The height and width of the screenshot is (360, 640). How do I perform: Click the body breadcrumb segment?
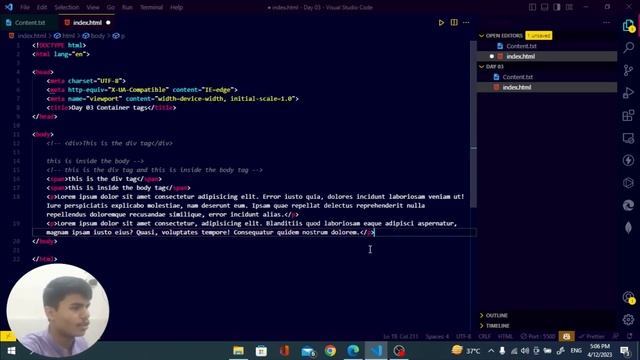click(93, 36)
